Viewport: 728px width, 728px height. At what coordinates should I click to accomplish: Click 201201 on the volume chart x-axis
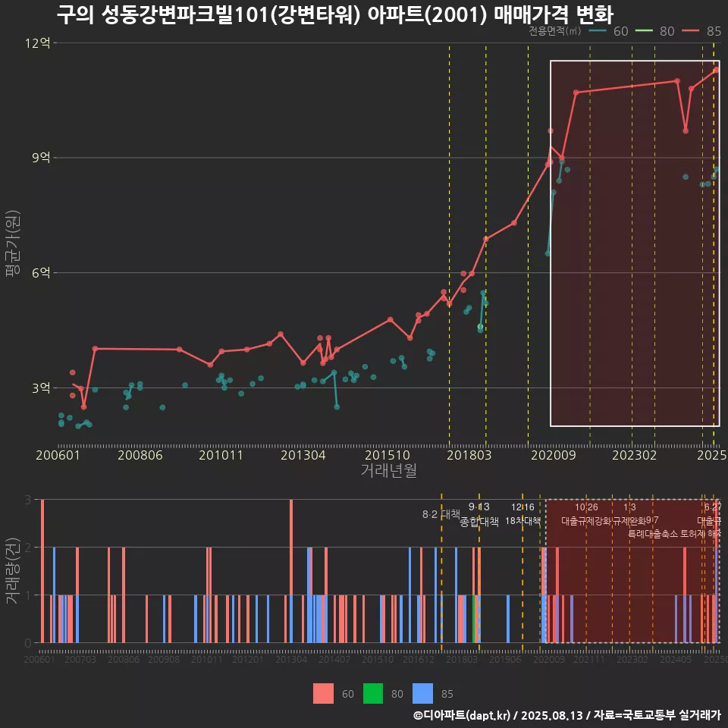[x=248, y=659]
